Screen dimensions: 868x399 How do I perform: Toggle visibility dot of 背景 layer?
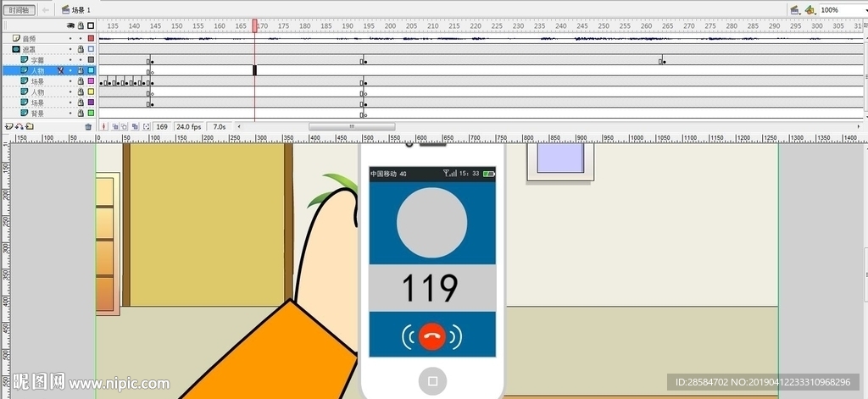(x=71, y=113)
